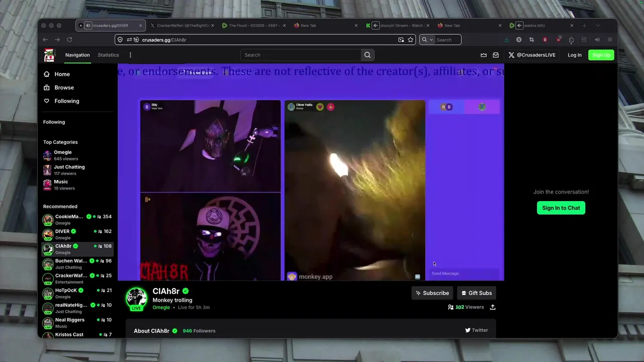This screenshot has width=644, height=362.
Task: Select the Statistics tab
Action: coord(108,55)
